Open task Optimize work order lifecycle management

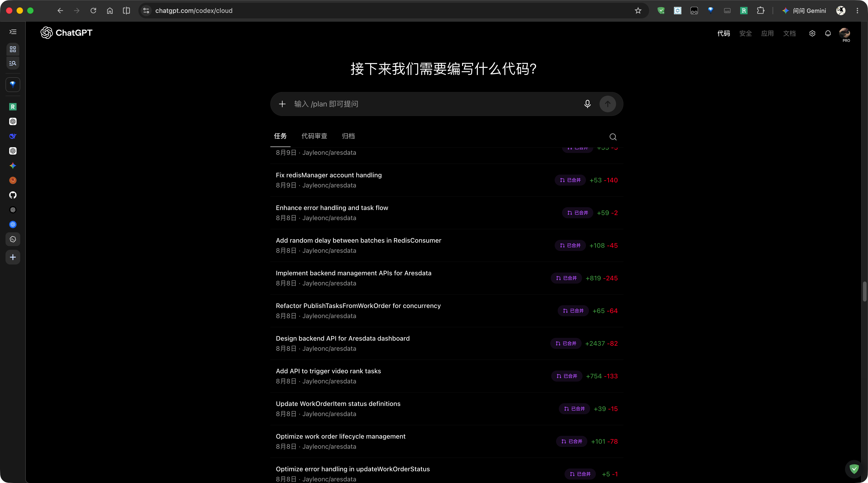pos(447,442)
